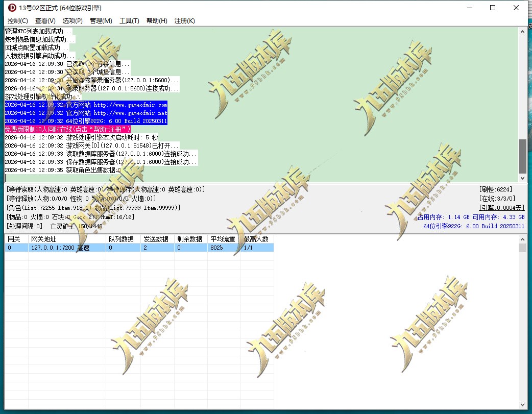Select gateway row 127.0.0.1:7200 高速
The height and width of the screenshot is (414, 532).
139,248
